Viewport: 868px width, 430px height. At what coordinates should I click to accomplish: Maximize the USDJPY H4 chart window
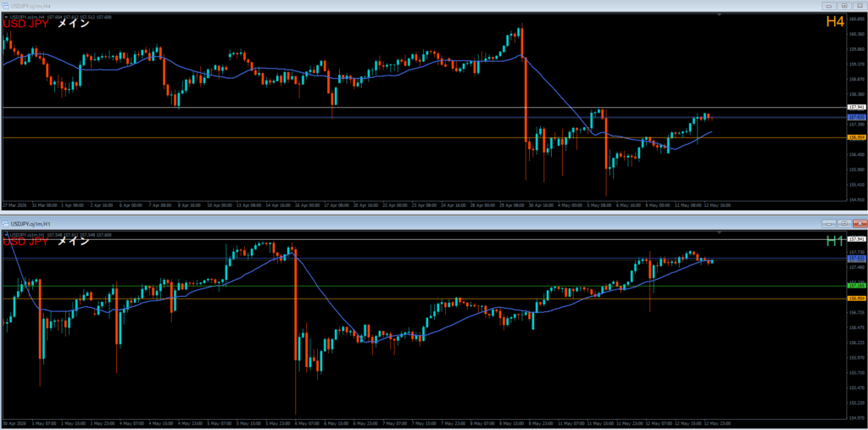844,6
